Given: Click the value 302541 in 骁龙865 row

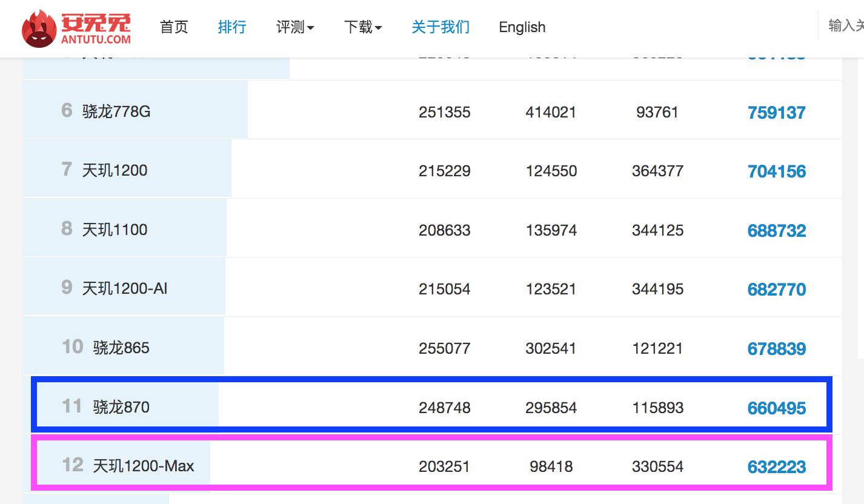Looking at the screenshot, I should click(551, 348).
